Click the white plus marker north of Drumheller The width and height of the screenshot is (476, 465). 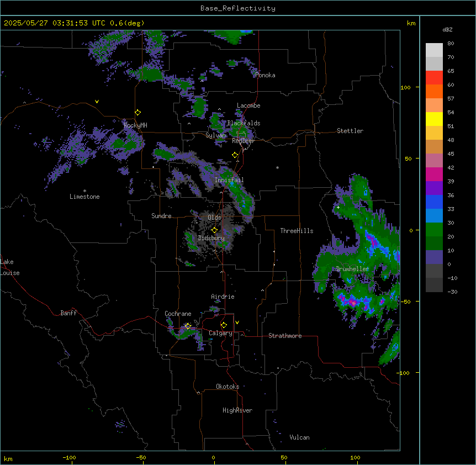click(x=338, y=207)
